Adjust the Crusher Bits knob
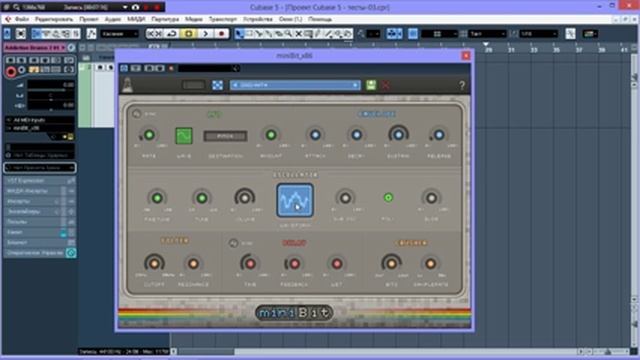This screenshot has height=360, width=640. tap(391, 263)
